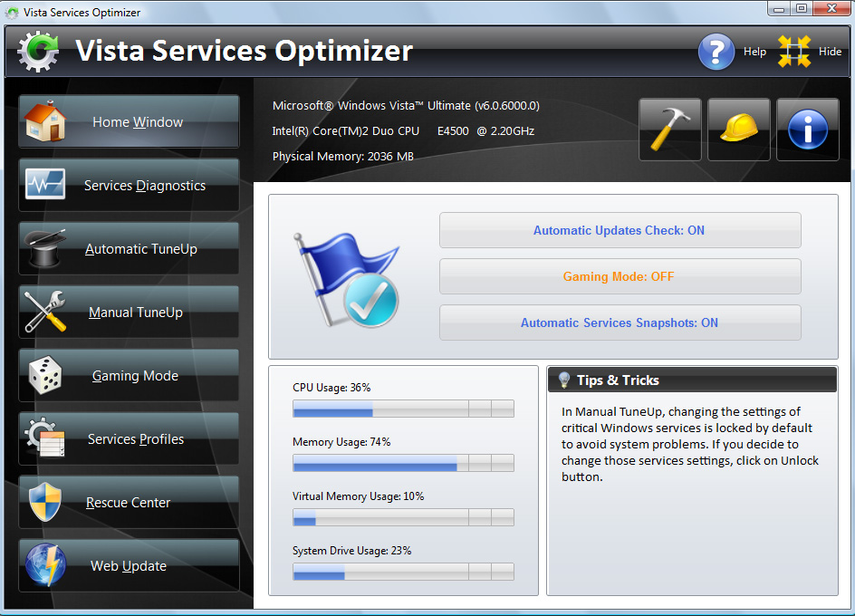Click the Windows Vista Ultimate version text
Image resolution: width=855 pixels, height=616 pixels.
tap(406, 106)
